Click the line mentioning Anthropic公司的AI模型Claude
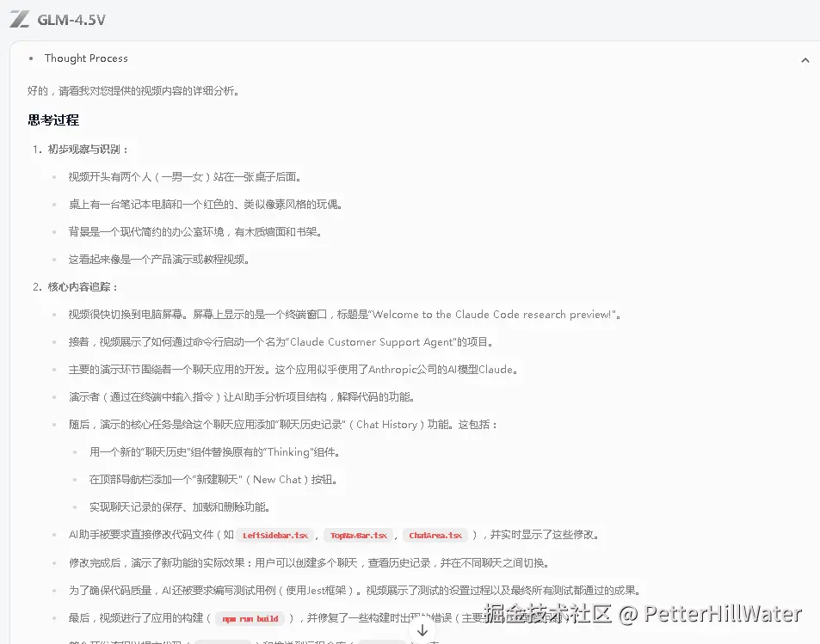Image resolution: width=820 pixels, height=644 pixels. [x=294, y=370]
